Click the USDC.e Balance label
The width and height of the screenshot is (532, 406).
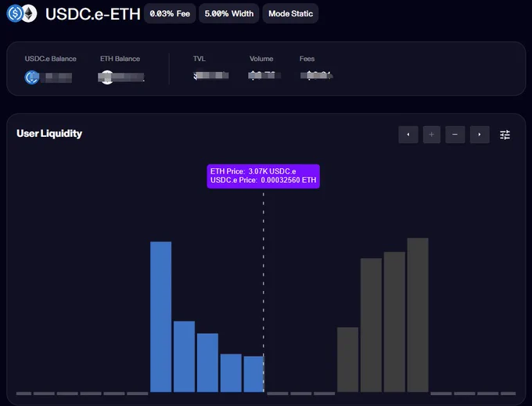tap(51, 59)
